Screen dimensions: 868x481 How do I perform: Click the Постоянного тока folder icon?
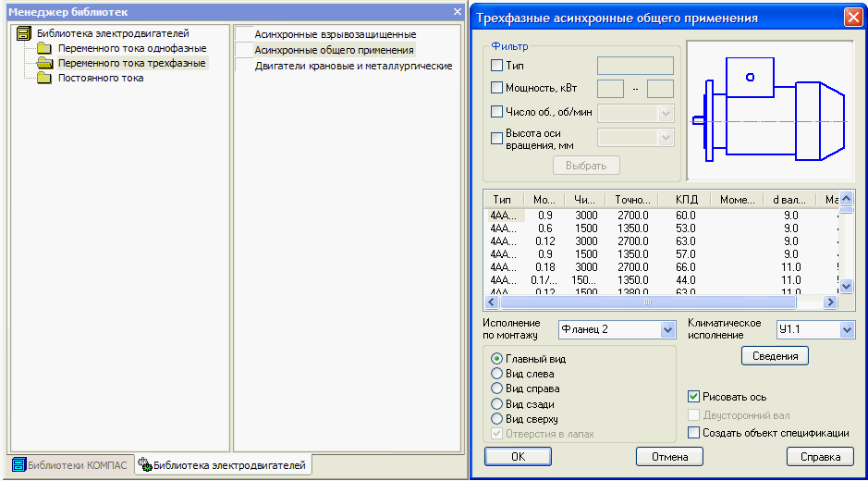tap(44, 78)
